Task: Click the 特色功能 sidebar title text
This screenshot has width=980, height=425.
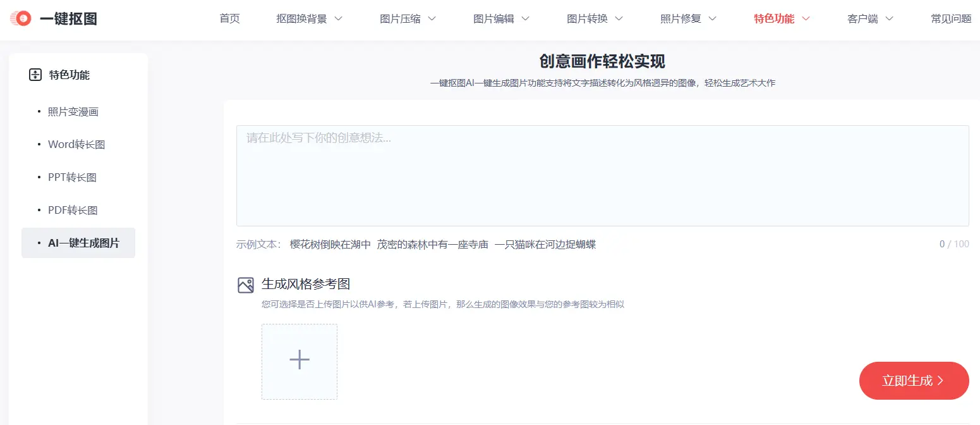Action: 70,75
